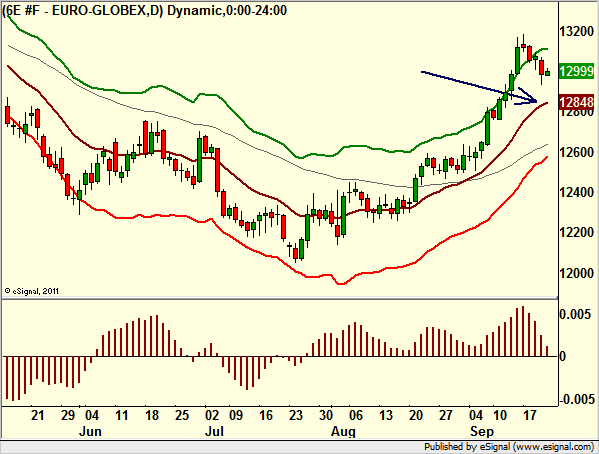Select the tallest histogram bar in September
Viewport: 599px width, 454px height.
[523, 331]
